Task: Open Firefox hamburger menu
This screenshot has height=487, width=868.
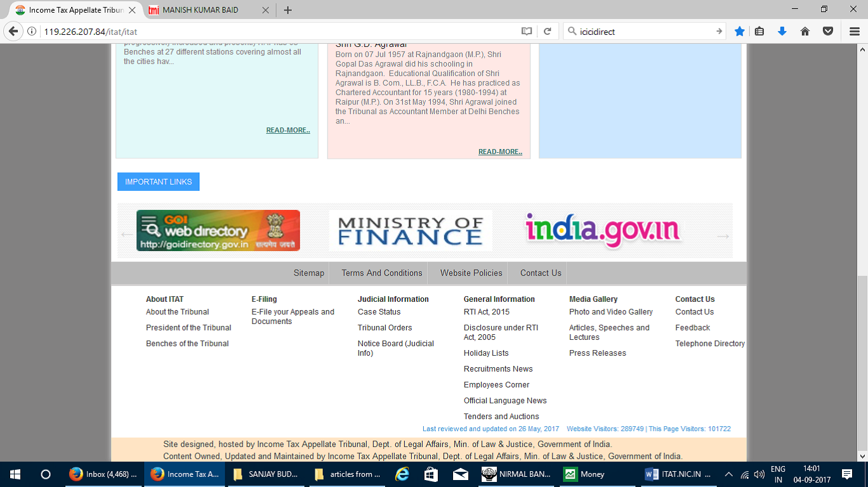Action: tap(854, 31)
